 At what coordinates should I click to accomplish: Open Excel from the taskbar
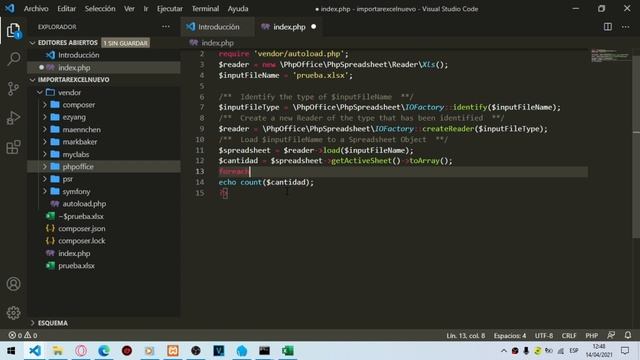point(287,351)
